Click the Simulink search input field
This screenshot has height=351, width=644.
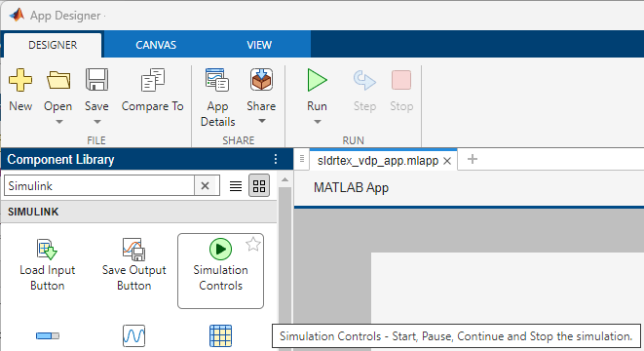click(99, 186)
